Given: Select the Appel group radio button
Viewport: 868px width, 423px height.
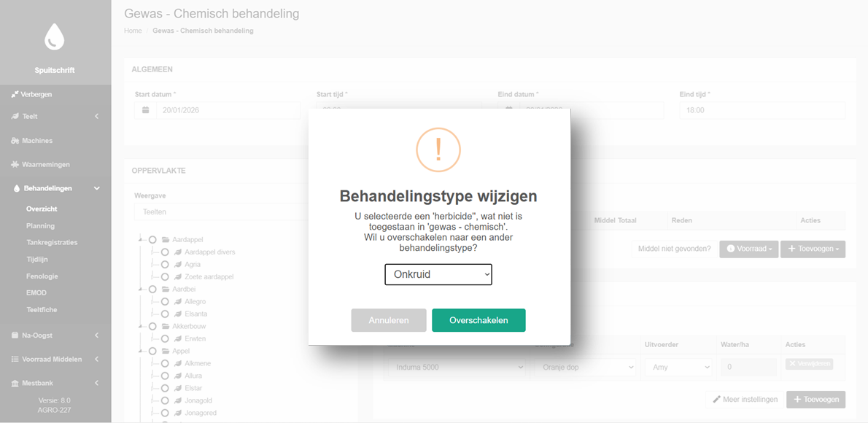Looking at the screenshot, I should point(152,351).
